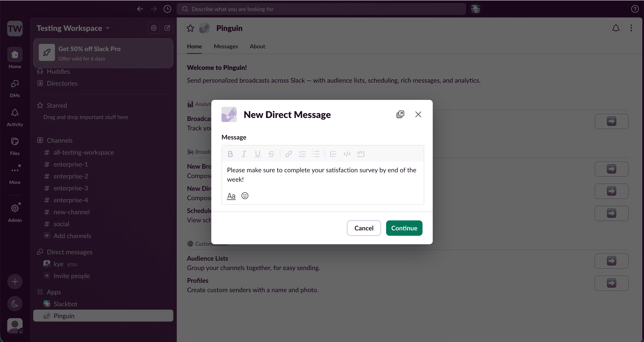This screenshot has width=644, height=342.
Task: Click the search bar
Action: [322, 9]
